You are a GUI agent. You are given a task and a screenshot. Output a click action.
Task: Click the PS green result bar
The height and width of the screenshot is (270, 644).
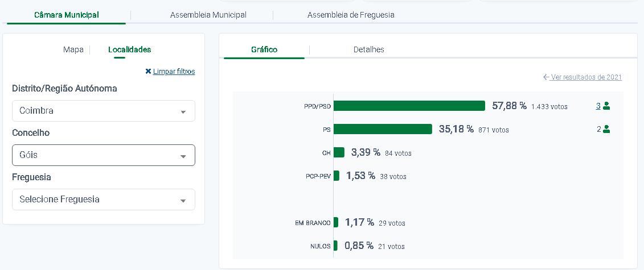click(x=383, y=129)
